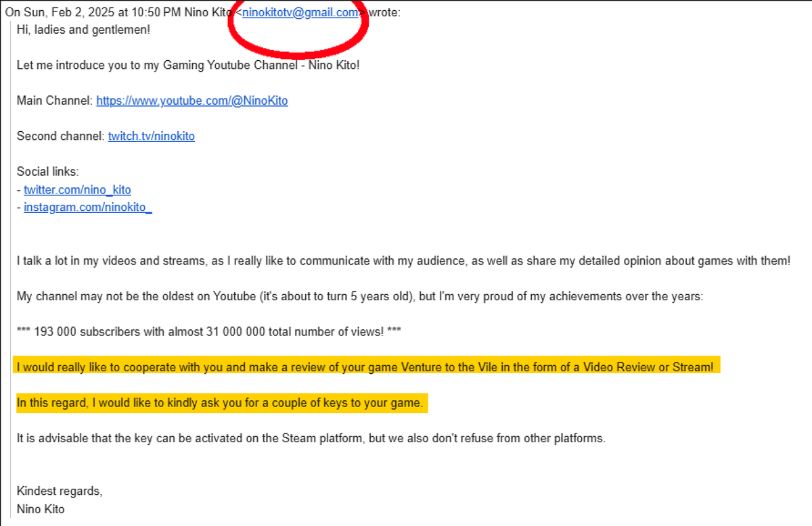812x526 pixels.
Task: Open the ninokitotv@gmail.com email address link
Action: pos(300,12)
